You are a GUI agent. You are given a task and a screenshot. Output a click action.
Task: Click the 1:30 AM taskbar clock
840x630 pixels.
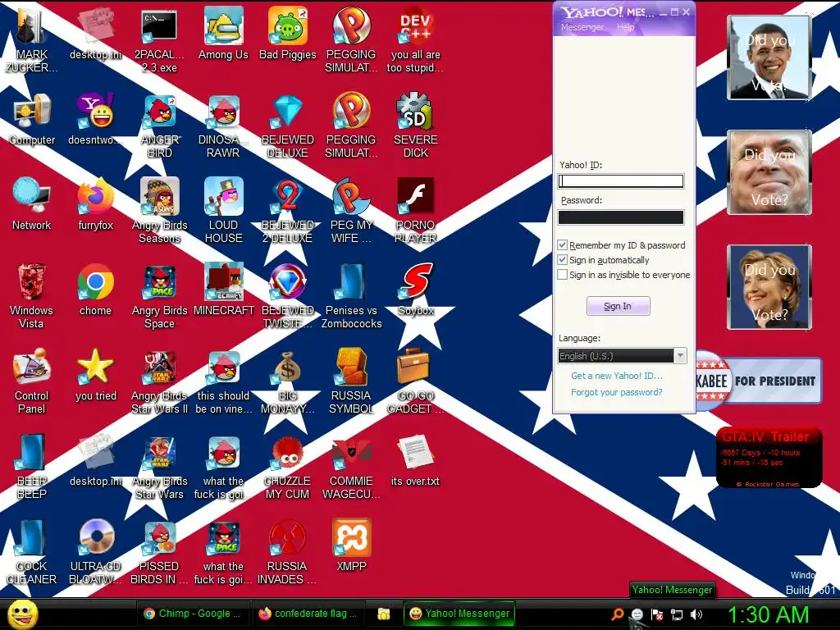[x=768, y=614]
